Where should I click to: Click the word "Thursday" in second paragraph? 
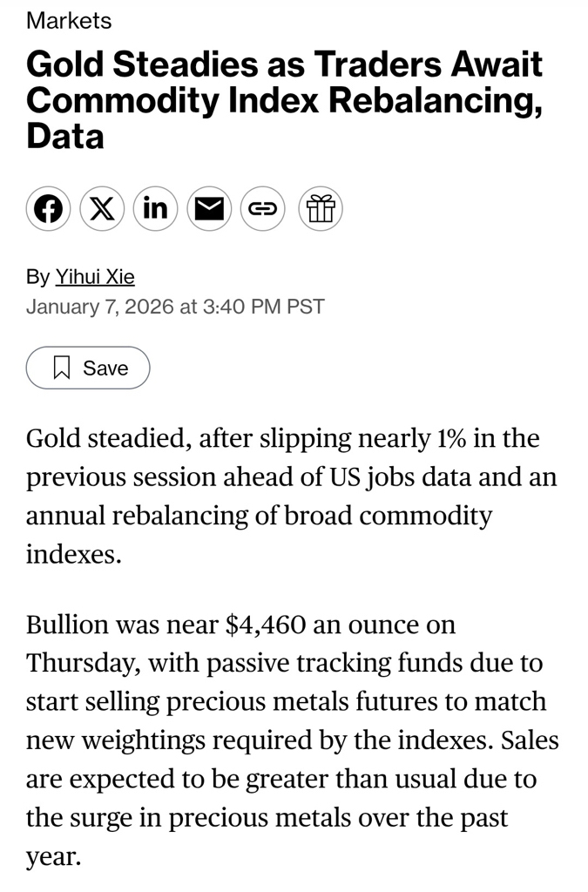tap(79, 663)
